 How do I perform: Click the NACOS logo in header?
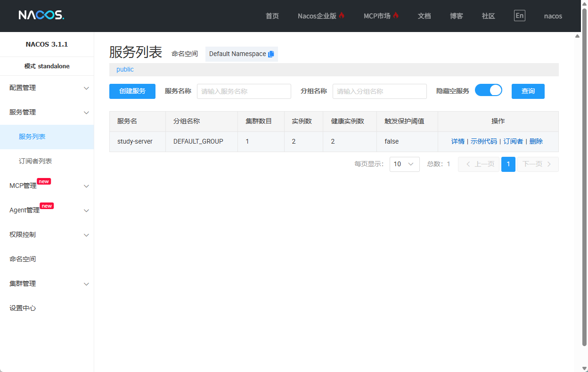point(41,16)
